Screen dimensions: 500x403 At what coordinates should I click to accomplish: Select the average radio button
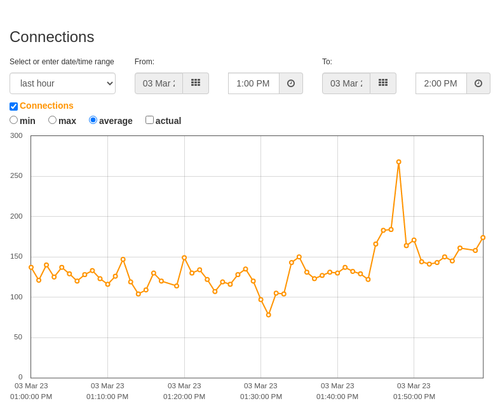tap(93, 120)
